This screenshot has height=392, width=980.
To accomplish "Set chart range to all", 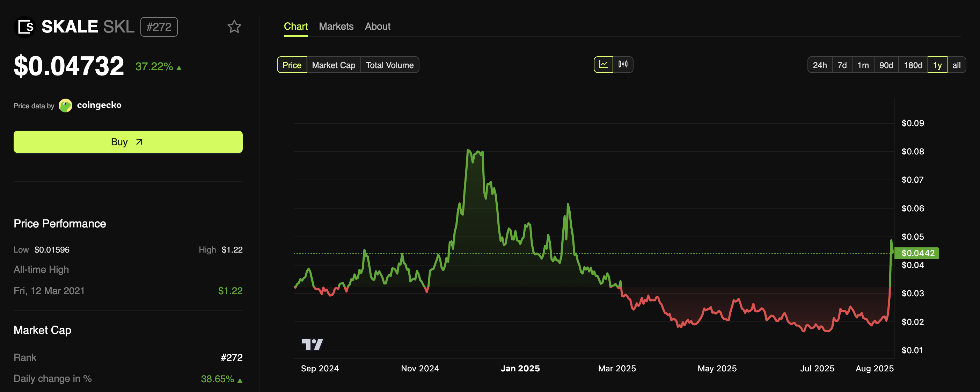I will coord(956,65).
